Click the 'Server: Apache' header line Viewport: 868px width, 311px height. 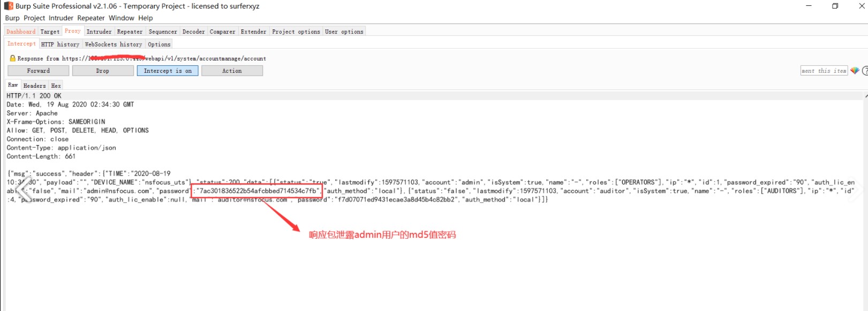pyautogui.click(x=32, y=113)
